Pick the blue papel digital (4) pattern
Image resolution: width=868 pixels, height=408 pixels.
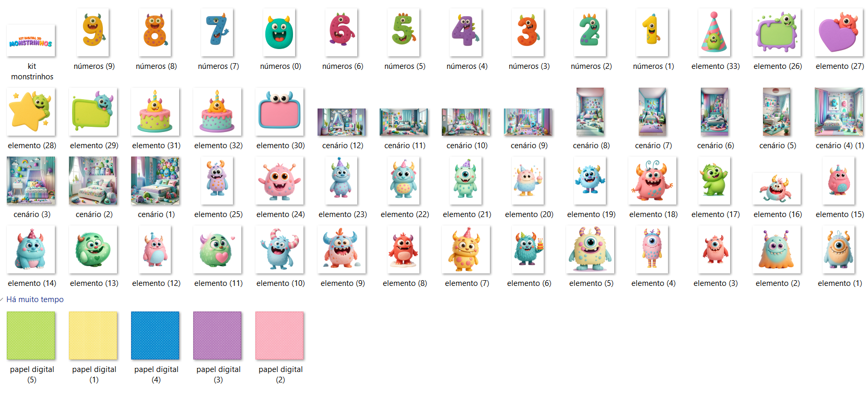click(155, 335)
